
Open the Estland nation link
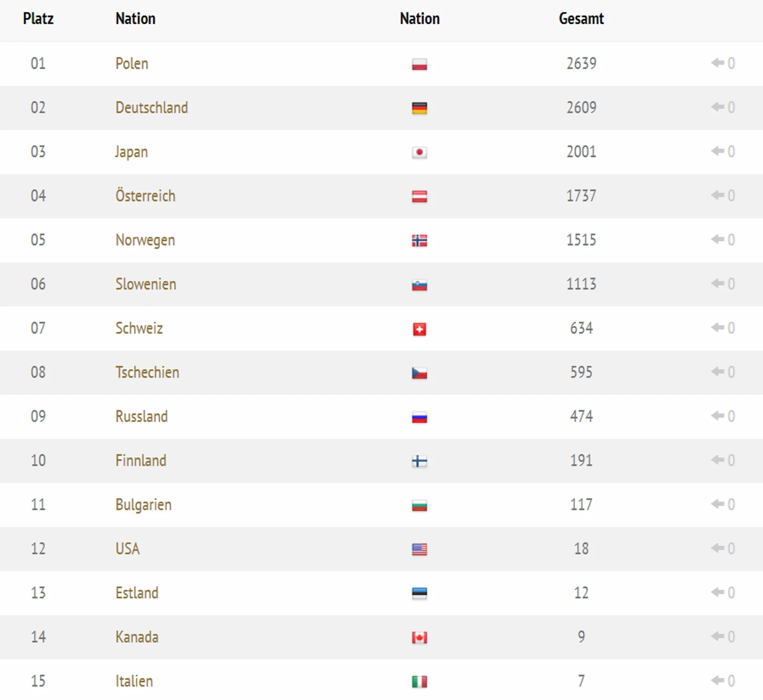tap(137, 593)
